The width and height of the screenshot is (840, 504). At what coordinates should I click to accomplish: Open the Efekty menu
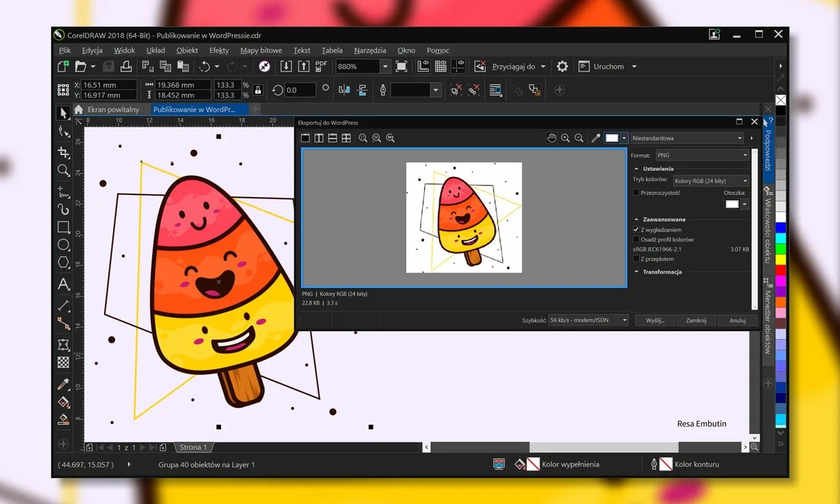[x=219, y=50]
